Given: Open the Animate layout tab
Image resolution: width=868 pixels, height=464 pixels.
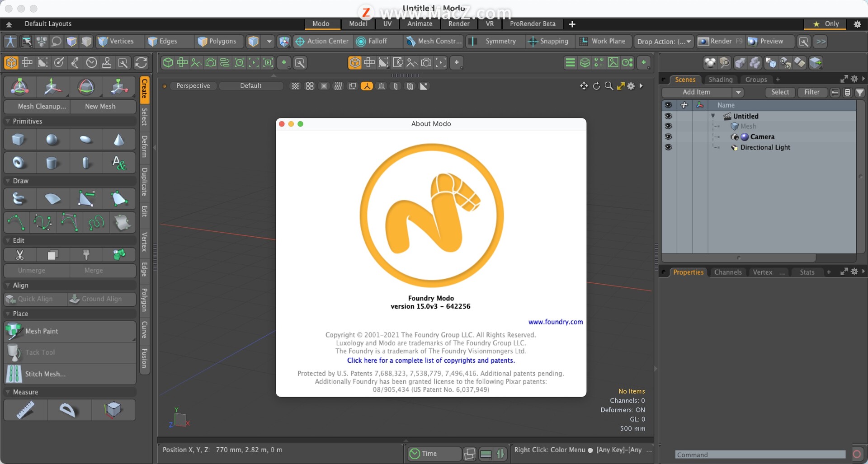Looking at the screenshot, I should (x=420, y=24).
